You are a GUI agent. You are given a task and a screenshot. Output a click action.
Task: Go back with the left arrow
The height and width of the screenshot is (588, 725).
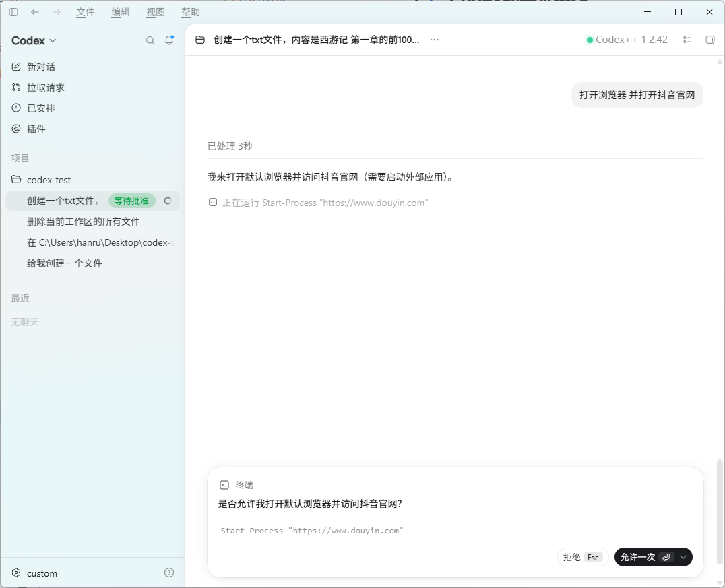pyautogui.click(x=34, y=13)
